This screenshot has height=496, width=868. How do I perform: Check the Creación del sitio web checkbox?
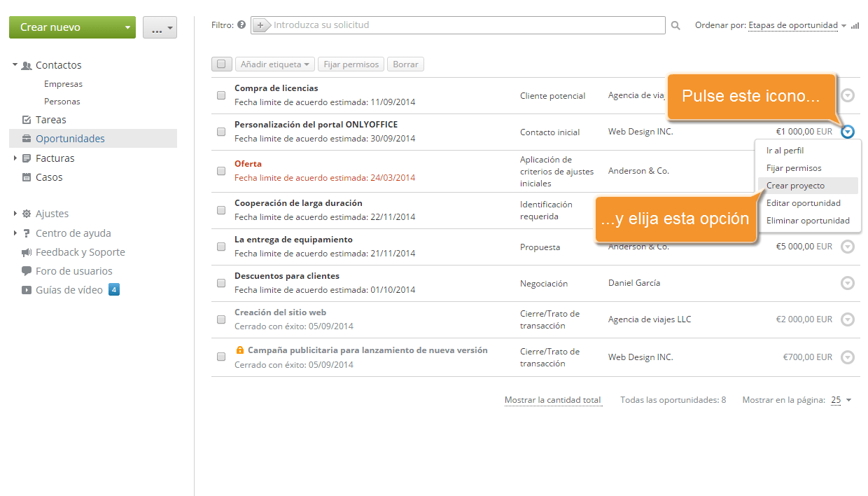[x=221, y=319]
